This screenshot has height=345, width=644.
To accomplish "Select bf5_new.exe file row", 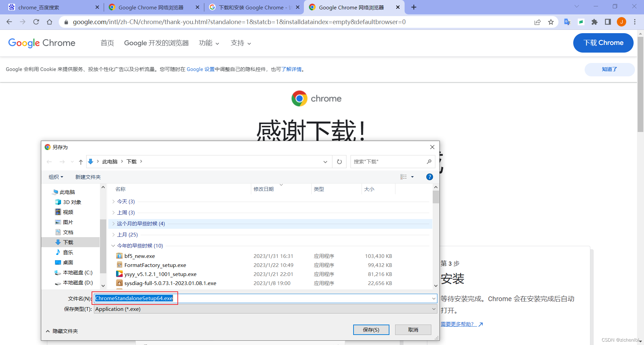I will [x=254, y=256].
